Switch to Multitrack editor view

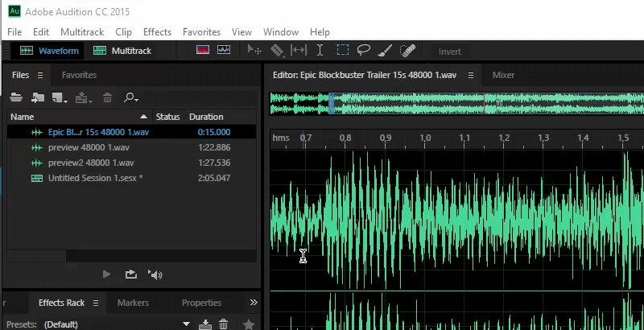(x=122, y=51)
